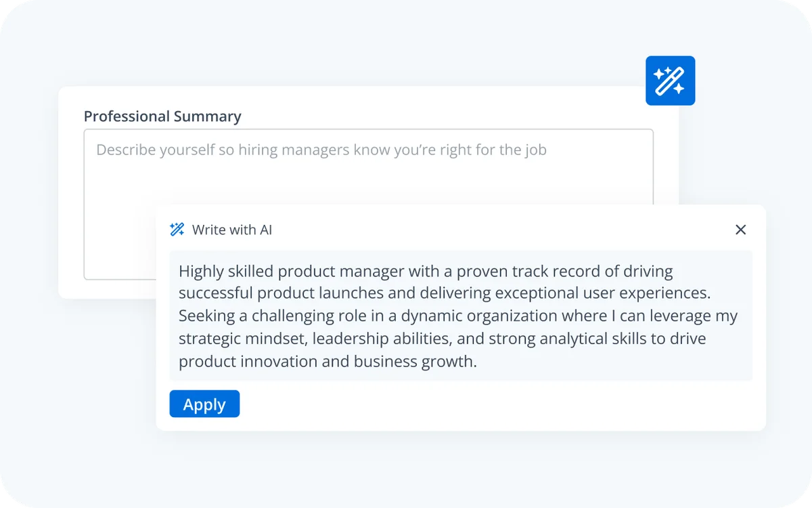Click the placeholder text about hiring managers
The image size is (812, 508).
point(321,150)
